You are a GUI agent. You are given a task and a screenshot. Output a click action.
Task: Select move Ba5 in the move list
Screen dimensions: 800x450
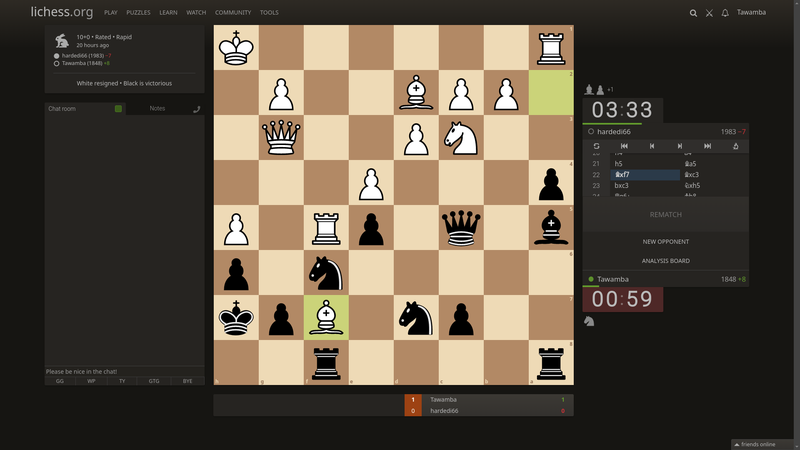[714, 164]
